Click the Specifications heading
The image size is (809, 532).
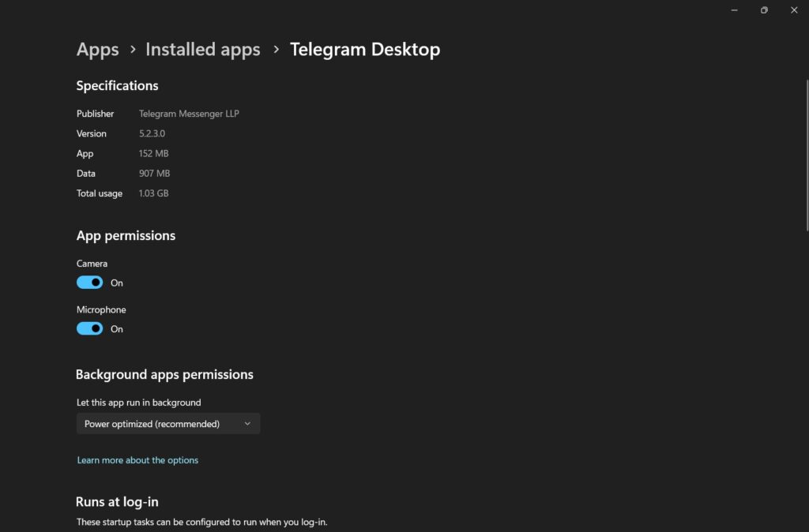coord(117,85)
